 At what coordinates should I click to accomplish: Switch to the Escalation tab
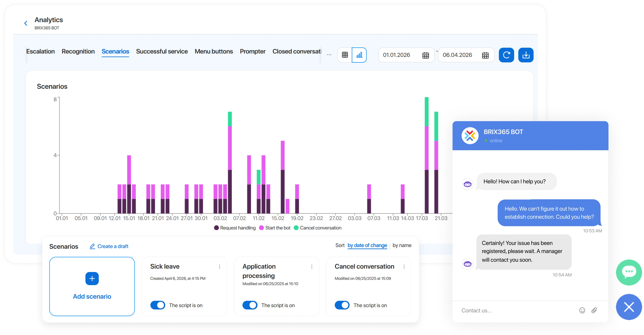[x=41, y=51]
